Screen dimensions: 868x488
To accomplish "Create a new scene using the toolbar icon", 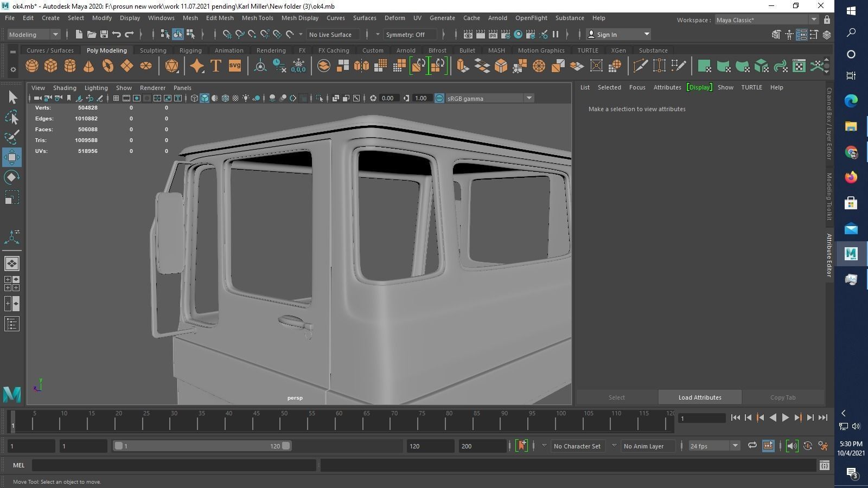I will pos(79,34).
